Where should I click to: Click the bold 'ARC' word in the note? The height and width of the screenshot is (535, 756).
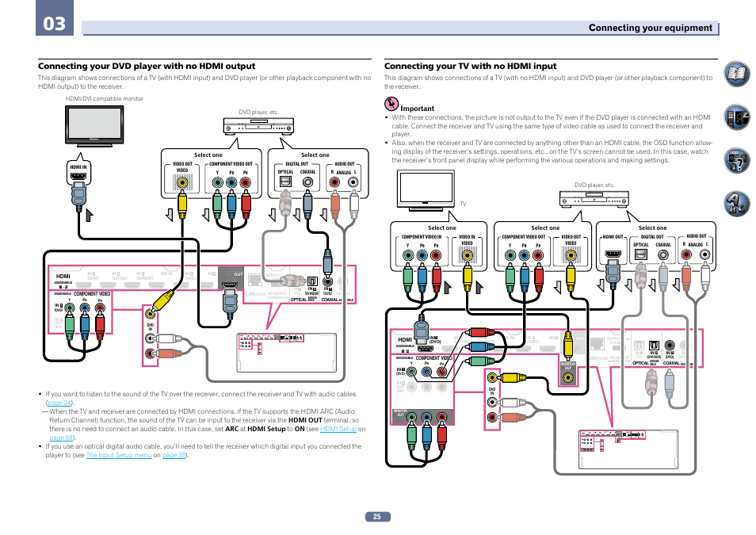231,429
